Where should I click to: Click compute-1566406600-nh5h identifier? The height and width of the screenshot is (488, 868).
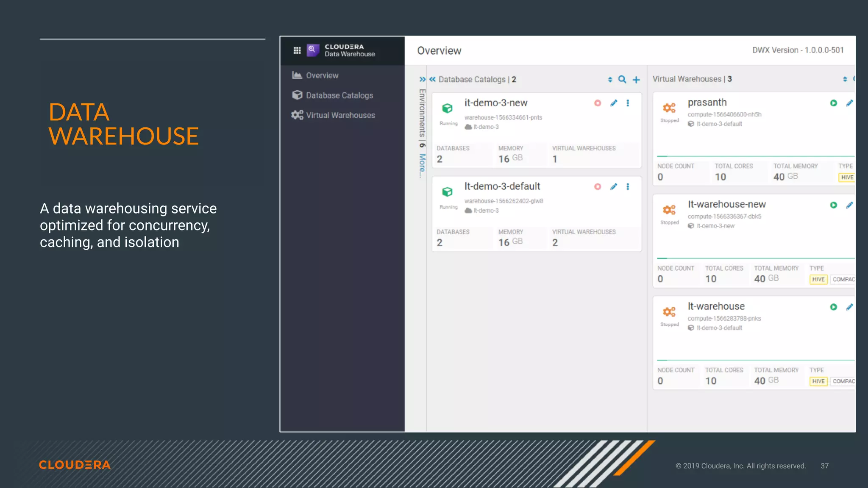[725, 114]
